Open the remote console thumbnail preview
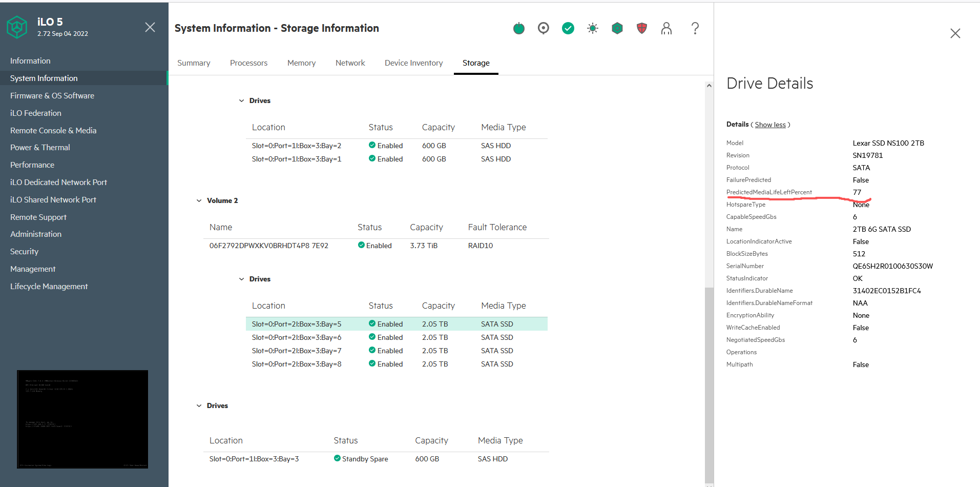 [82, 419]
